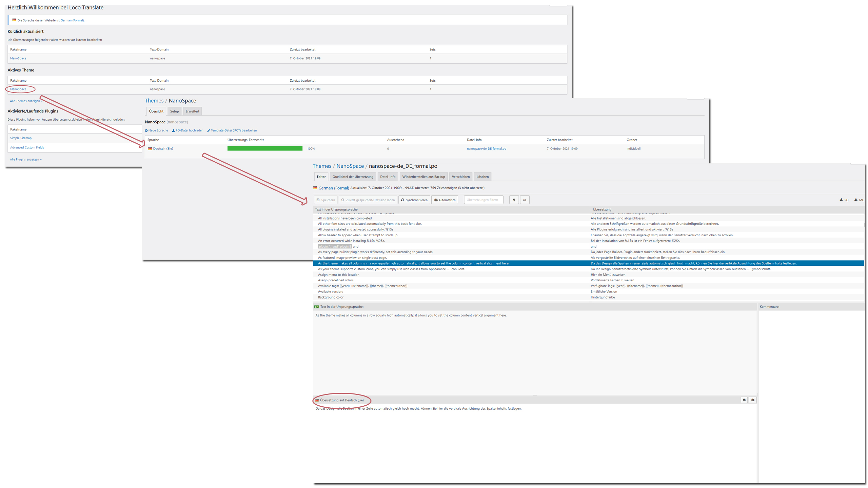Click the robot auto-translate icon in the translation panel
Viewport: 868px width, 488px height.
pyautogui.click(x=753, y=400)
